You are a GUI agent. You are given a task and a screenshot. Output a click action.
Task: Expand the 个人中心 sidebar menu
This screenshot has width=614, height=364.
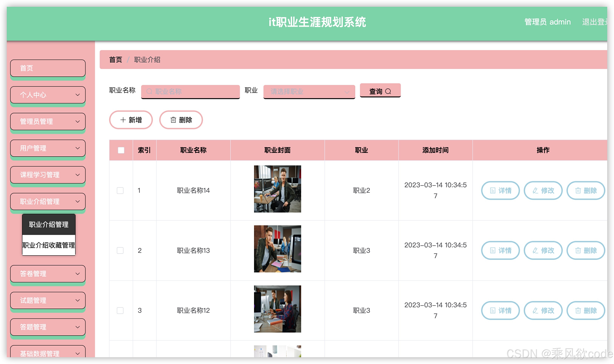(48, 95)
